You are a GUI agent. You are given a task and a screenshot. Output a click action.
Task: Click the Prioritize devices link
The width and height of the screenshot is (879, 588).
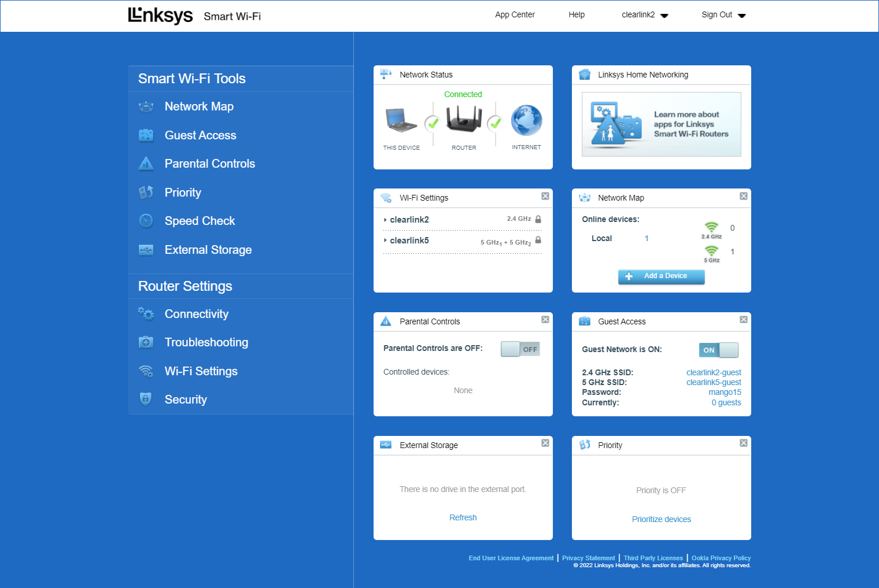point(662,519)
